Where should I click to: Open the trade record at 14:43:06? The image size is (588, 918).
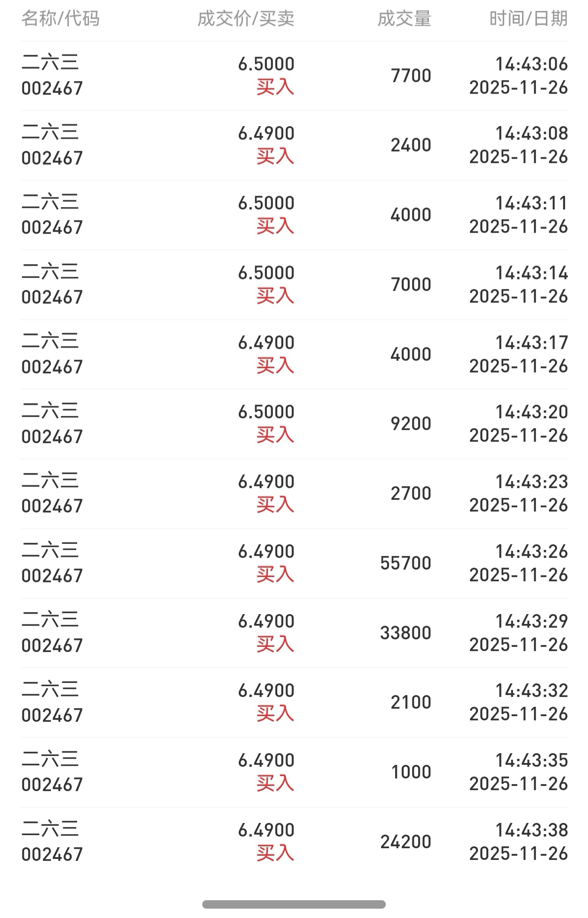pos(294,75)
